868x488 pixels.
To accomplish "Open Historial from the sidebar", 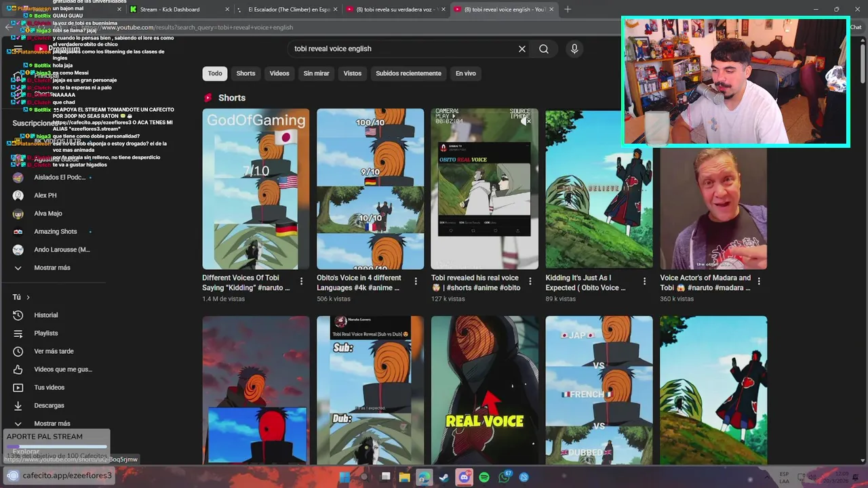I will 46,315.
